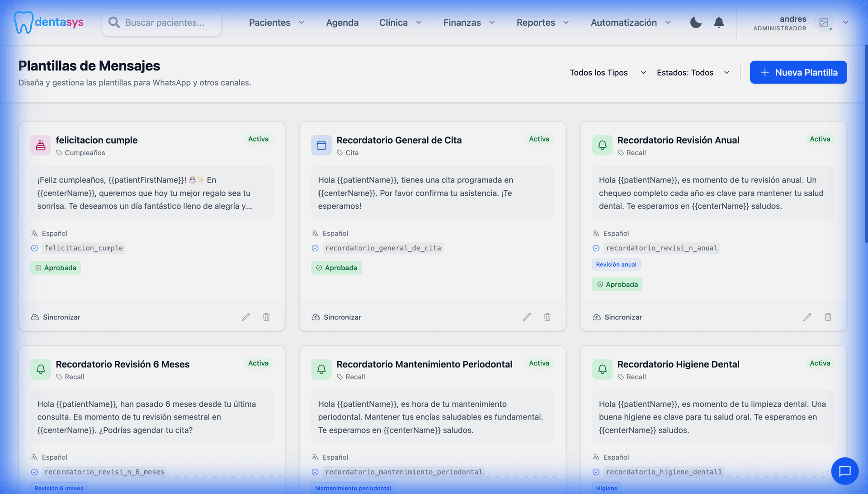Open the Estados: Todos dropdown
The height and width of the screenshot is (494, 868).
[x=693, y=72]
